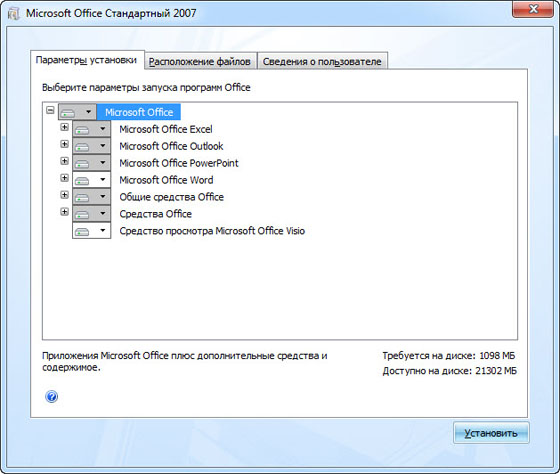Open install option dropdown for Microsoft Office PowerPoint
The image size is (560, 474).
(x=91, y=163)
